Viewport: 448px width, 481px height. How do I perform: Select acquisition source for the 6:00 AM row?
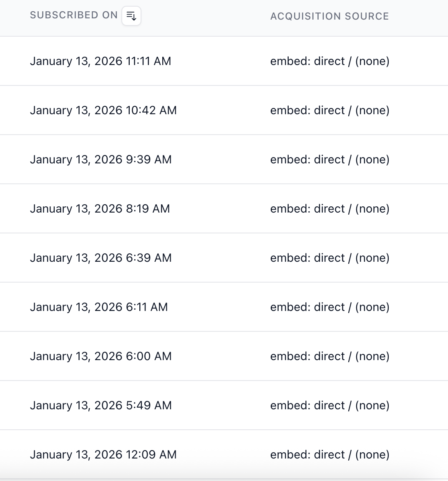[330, 356]
